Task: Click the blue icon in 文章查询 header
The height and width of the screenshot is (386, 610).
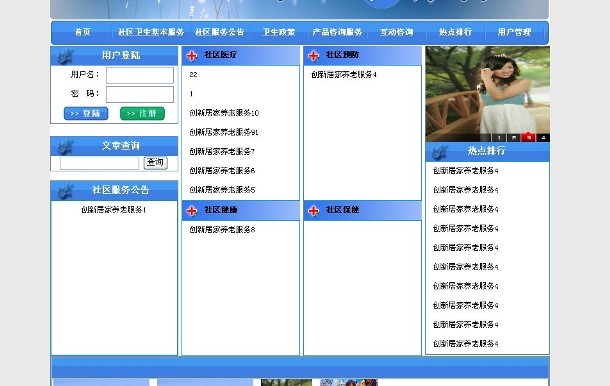Action: tap(65, 147)
